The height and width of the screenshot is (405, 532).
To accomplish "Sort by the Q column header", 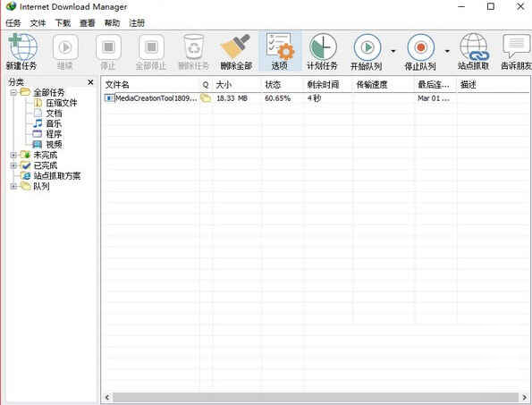I will click(x=206, y=84).
